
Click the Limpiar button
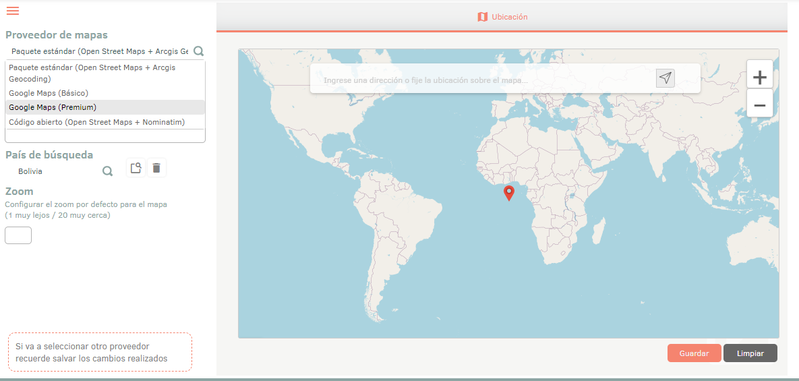point(750,353)
